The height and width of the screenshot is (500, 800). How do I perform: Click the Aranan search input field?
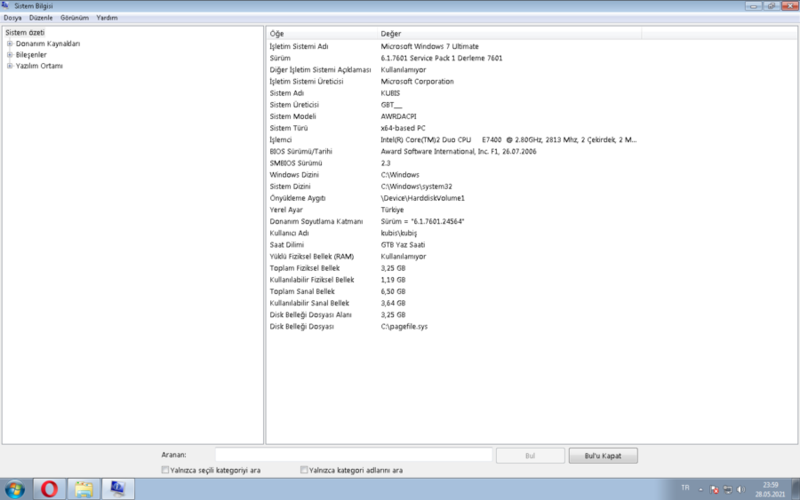click(x=354, y=455)
